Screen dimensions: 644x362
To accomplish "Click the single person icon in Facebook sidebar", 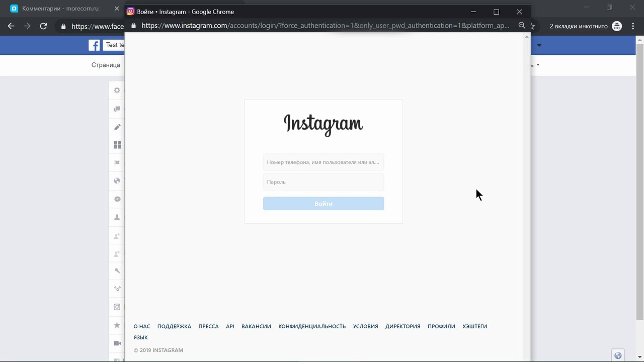I will [117, 217].
